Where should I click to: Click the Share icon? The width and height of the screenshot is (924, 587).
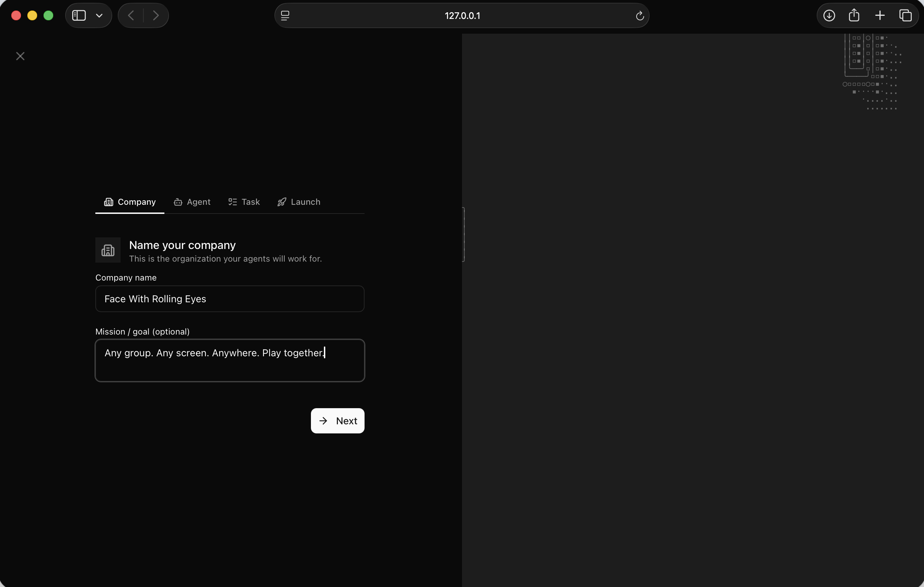tap(854, 16)
